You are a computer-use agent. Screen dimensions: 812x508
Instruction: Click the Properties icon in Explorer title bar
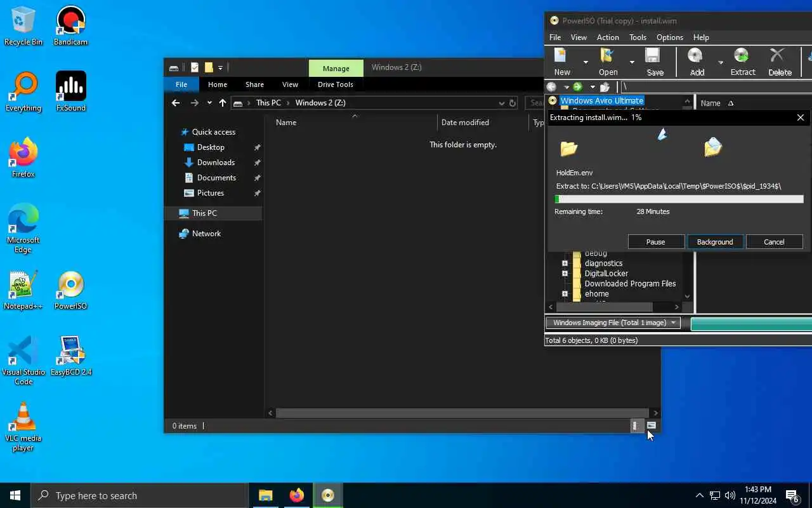coord(195,67)
